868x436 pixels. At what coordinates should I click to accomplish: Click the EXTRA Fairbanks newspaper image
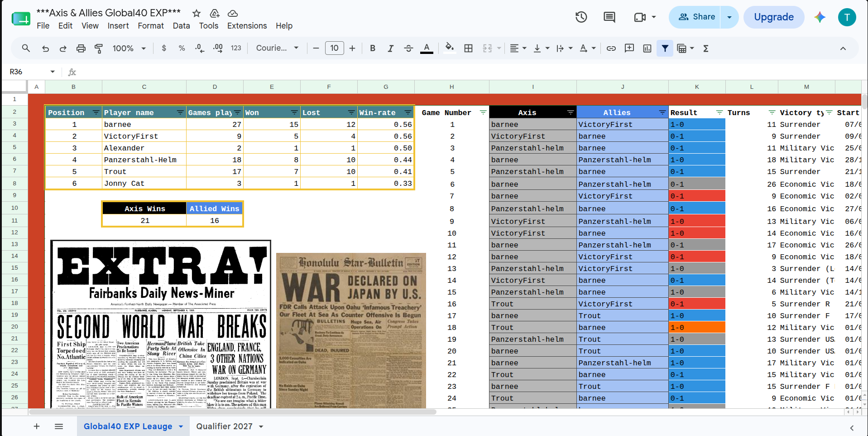[161, 324]
